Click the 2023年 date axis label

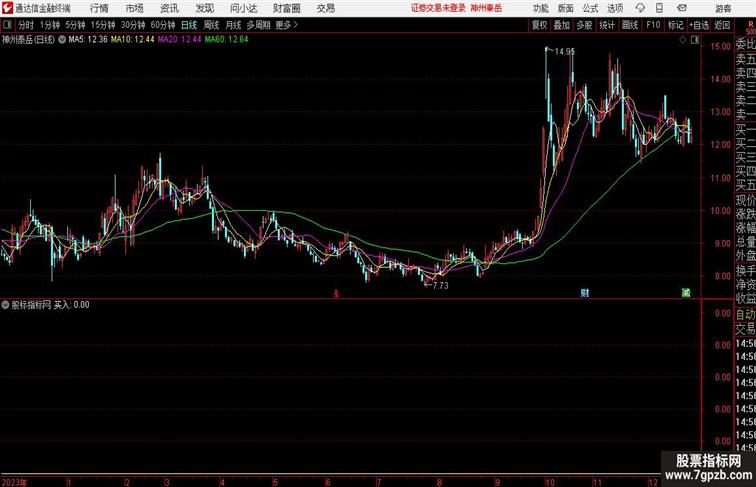pos(14,483)
